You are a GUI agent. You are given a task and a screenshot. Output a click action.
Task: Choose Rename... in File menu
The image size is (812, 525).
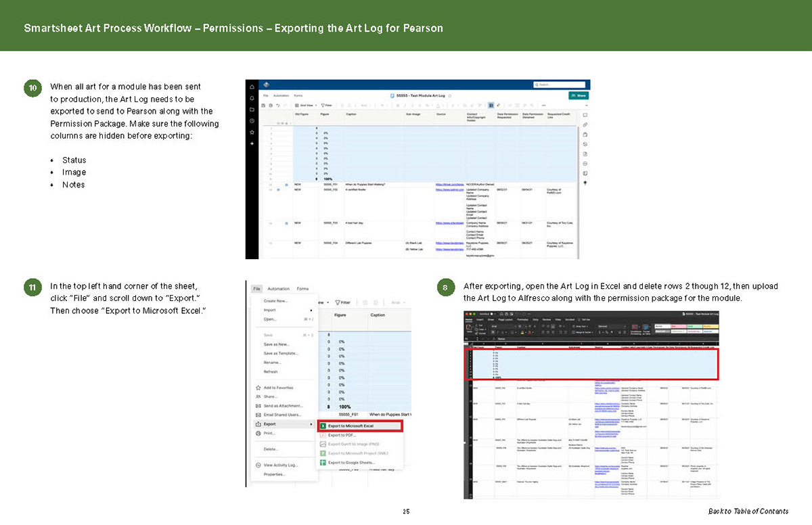point(273,362)
